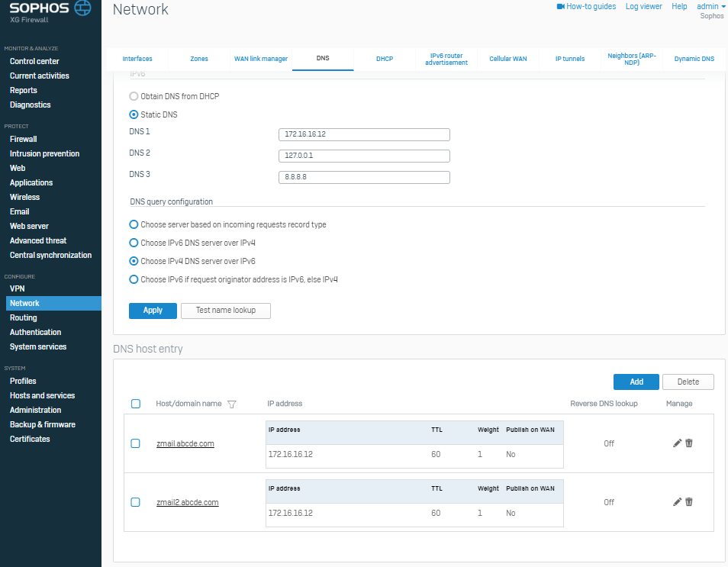Open Profiles in sidebar
Image resolution: width=728 pixels, height=567 pixels.
23,381
